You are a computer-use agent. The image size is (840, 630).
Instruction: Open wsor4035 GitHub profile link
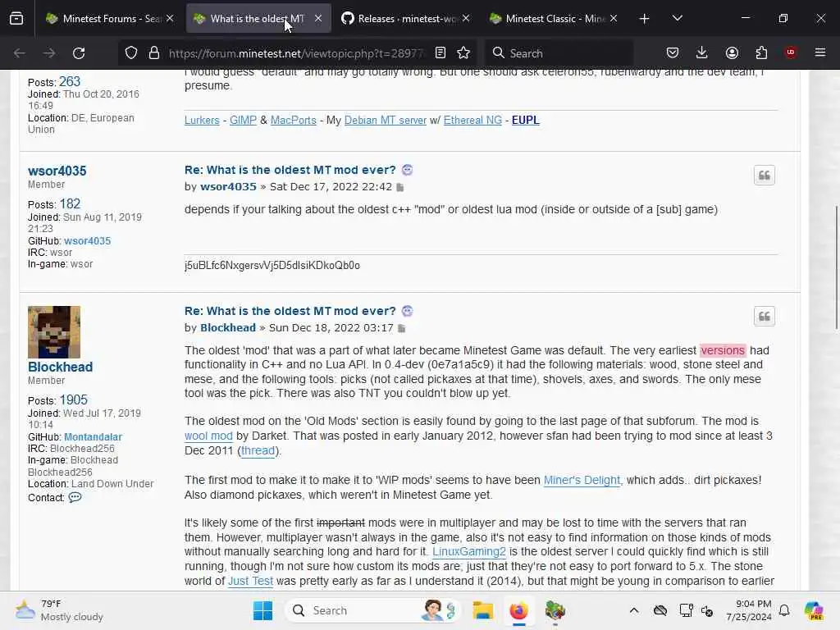87,241
